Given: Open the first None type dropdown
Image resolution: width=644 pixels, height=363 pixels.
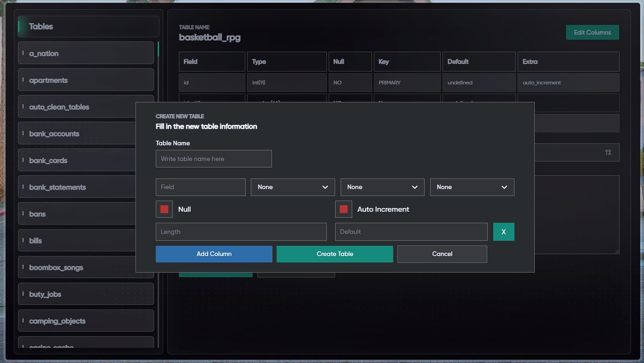Looking at the screenshot, I should (293, 187).
